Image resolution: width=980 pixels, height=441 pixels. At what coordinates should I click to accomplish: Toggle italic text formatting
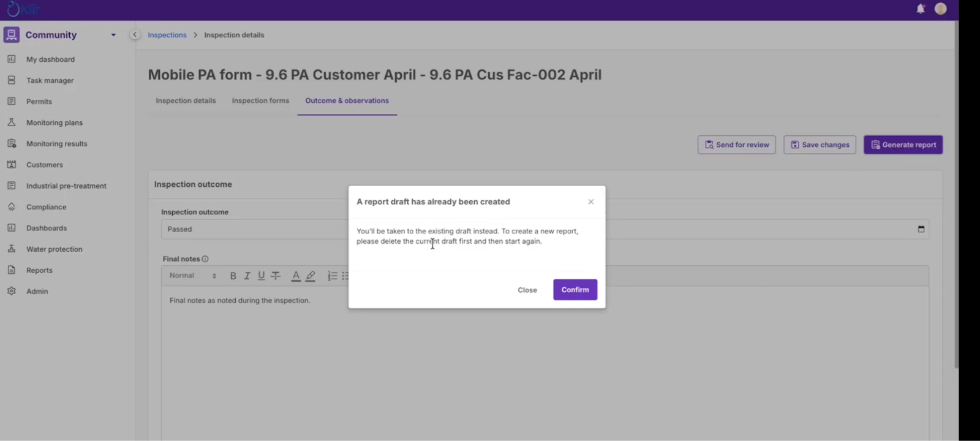coord(247,276)
